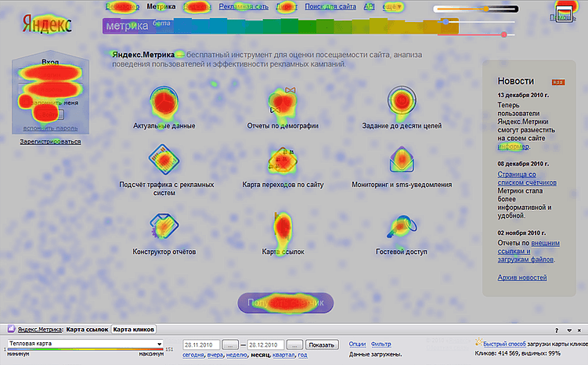Click the sun icon beside Быстрый способ
This screenshot has width=588, height=365.
pyautogui.click(x=478, y=342)
